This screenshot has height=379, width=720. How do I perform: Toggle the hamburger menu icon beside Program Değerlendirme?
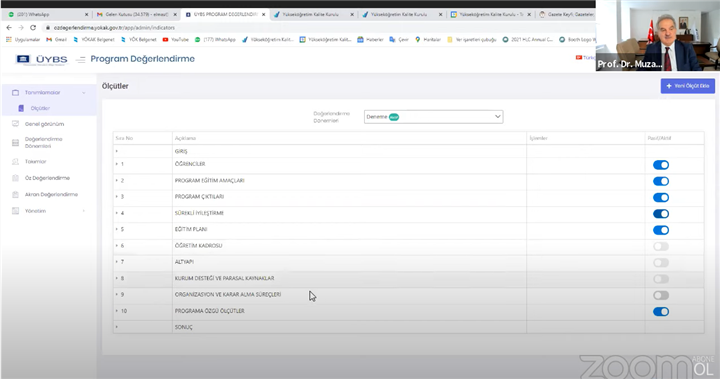click(80, 60)
